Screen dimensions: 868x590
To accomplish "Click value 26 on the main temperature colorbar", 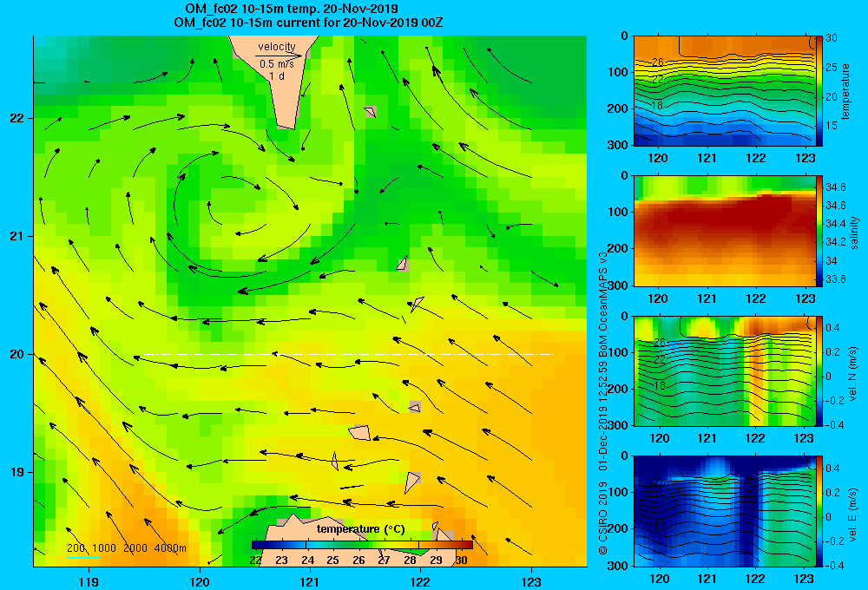I will pyautogui.click(x=358, y=560).
